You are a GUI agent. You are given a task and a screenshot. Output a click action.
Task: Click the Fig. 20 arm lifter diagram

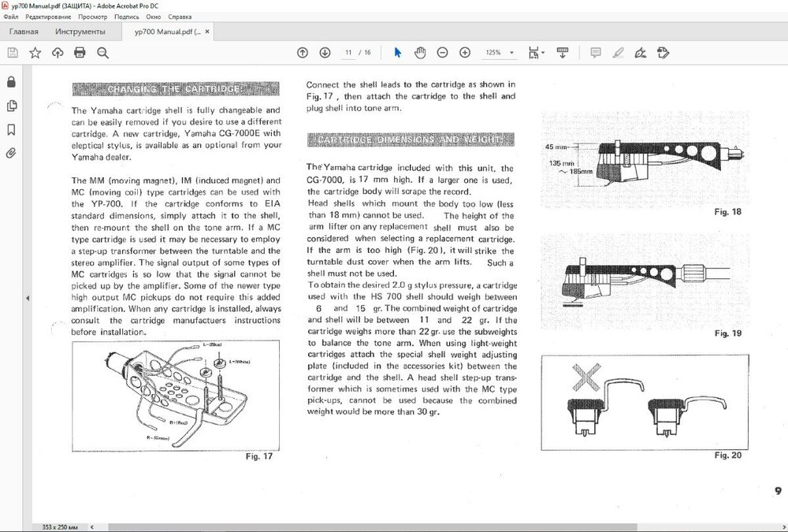pos(645,402)
